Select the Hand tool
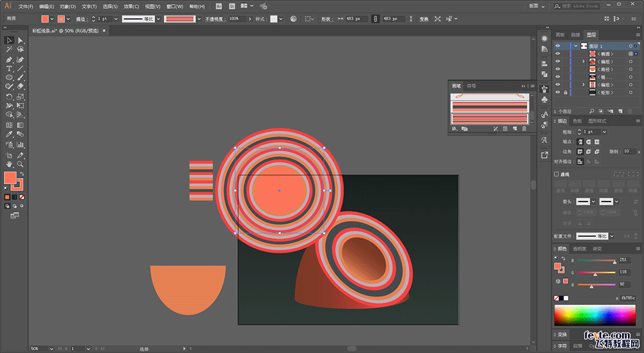Image resolution: width=644 pixels, height=353 pixels. [10, 164]
